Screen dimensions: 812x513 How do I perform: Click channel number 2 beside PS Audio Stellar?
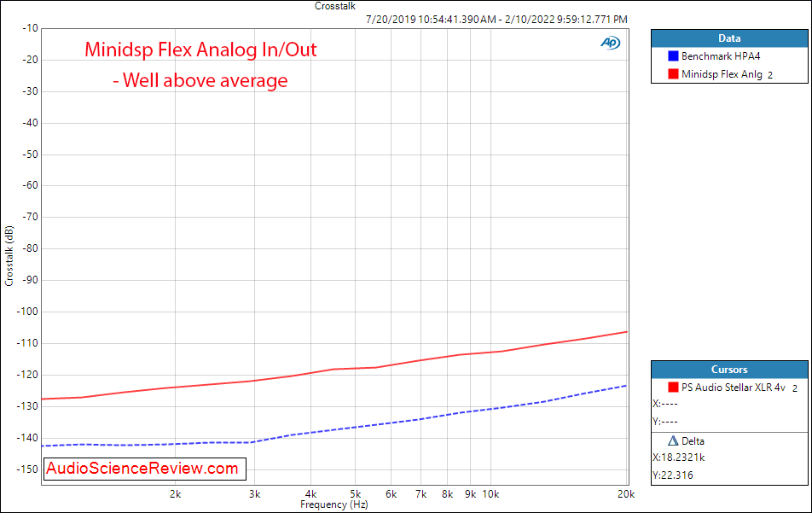(x=795, y=388)
